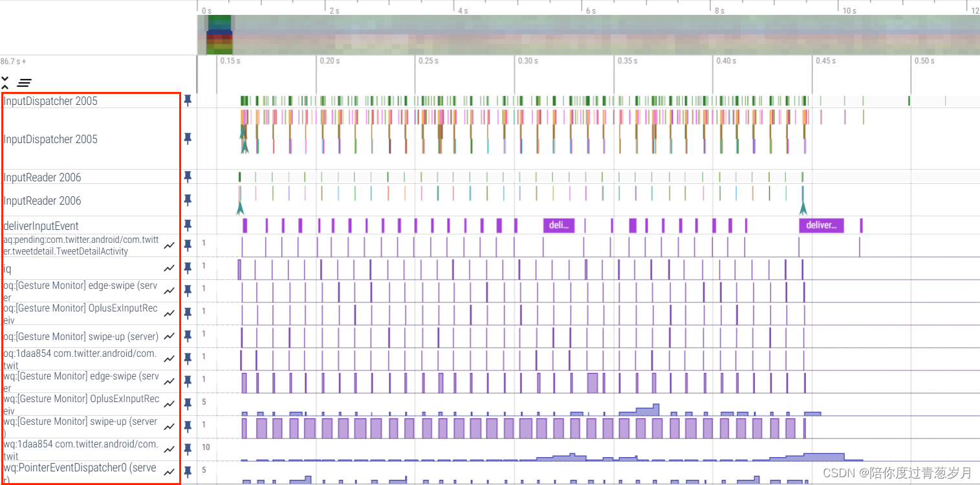Toggle the pin on deliverInputEvent track

(188, 225)
